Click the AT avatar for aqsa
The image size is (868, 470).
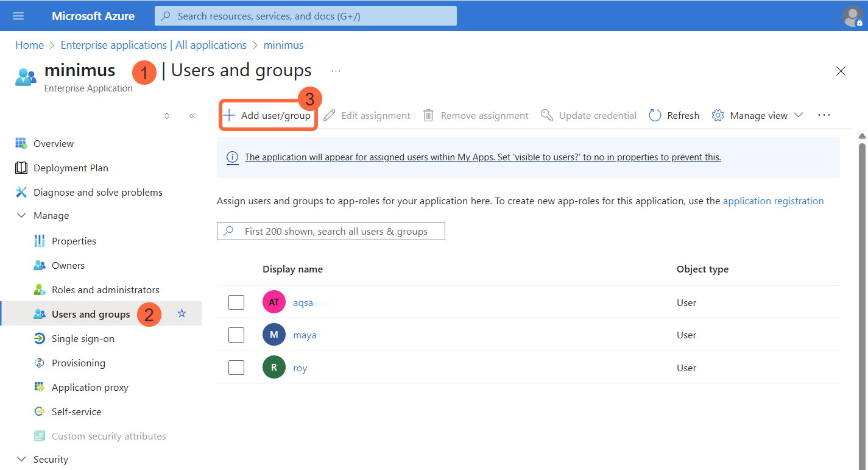pyautogui.click(x=274, y=302)
